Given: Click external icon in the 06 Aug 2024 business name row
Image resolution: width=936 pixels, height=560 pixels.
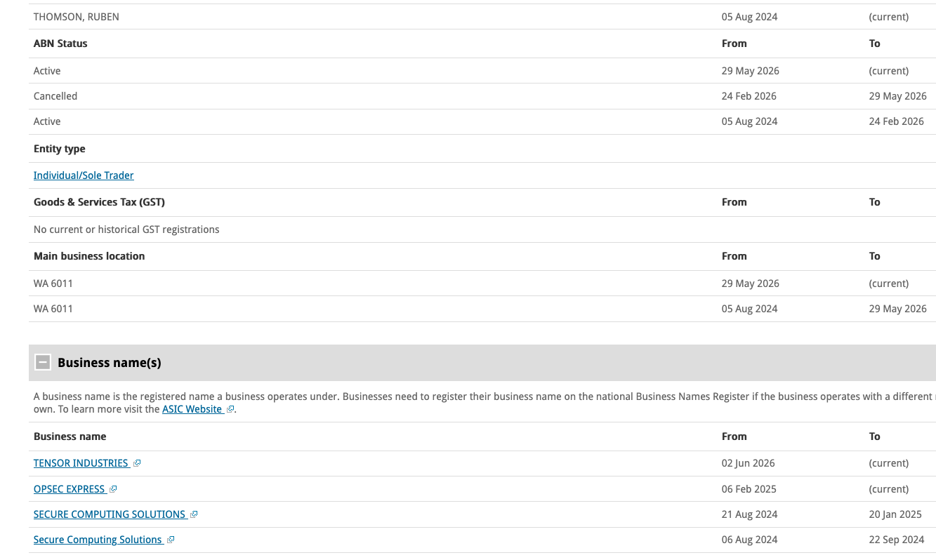Looking at the screenshot, I should [171, 540].
